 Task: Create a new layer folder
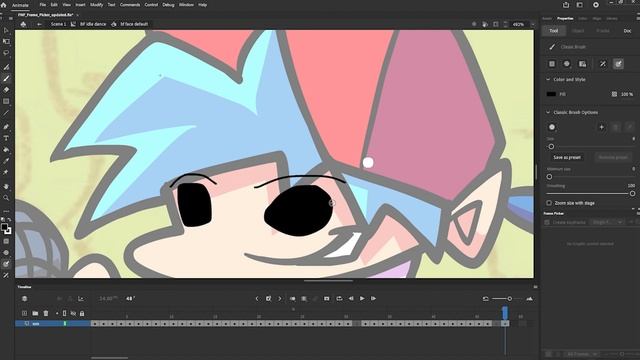[x=35, y=313]
